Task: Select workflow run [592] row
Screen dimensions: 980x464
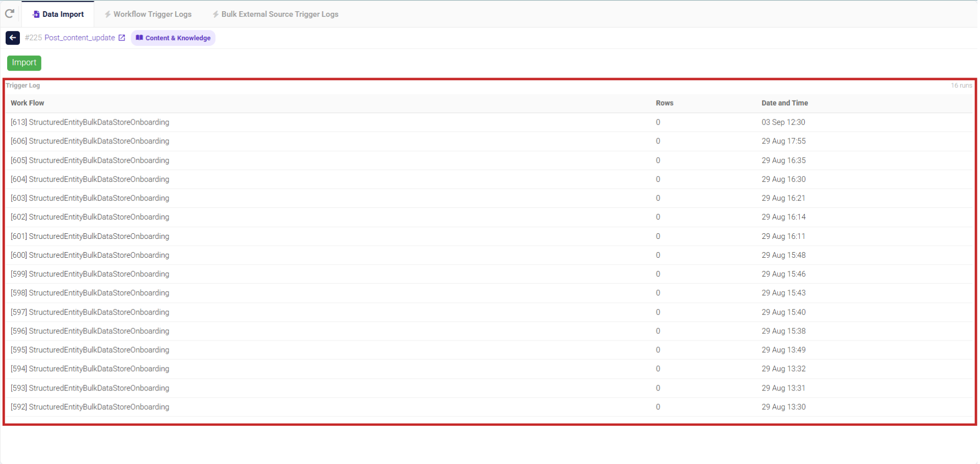Action: click(489, 407)
